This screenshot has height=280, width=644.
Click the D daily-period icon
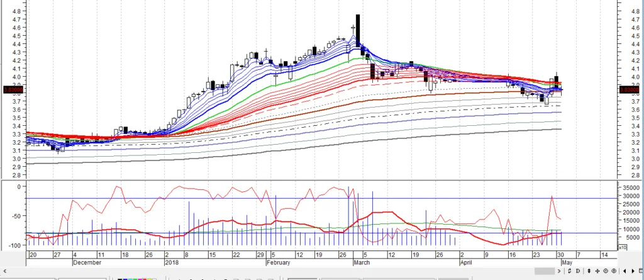(x=578, y=271)
